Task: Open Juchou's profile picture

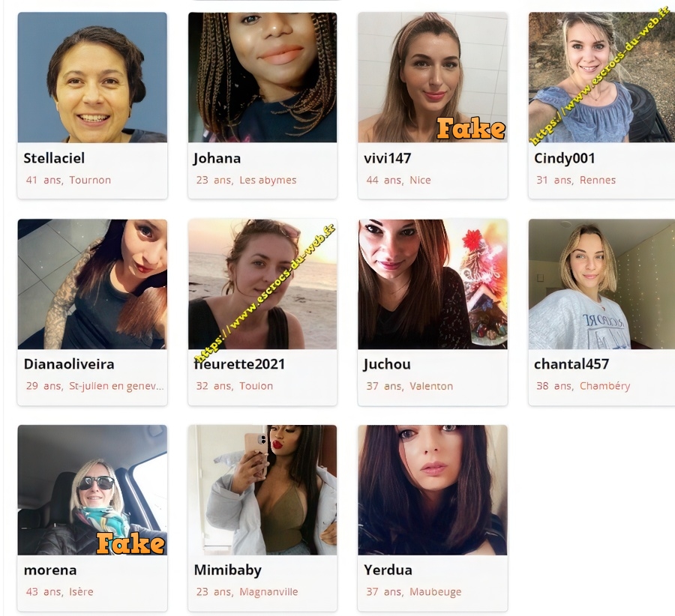Action: (433, 284)
